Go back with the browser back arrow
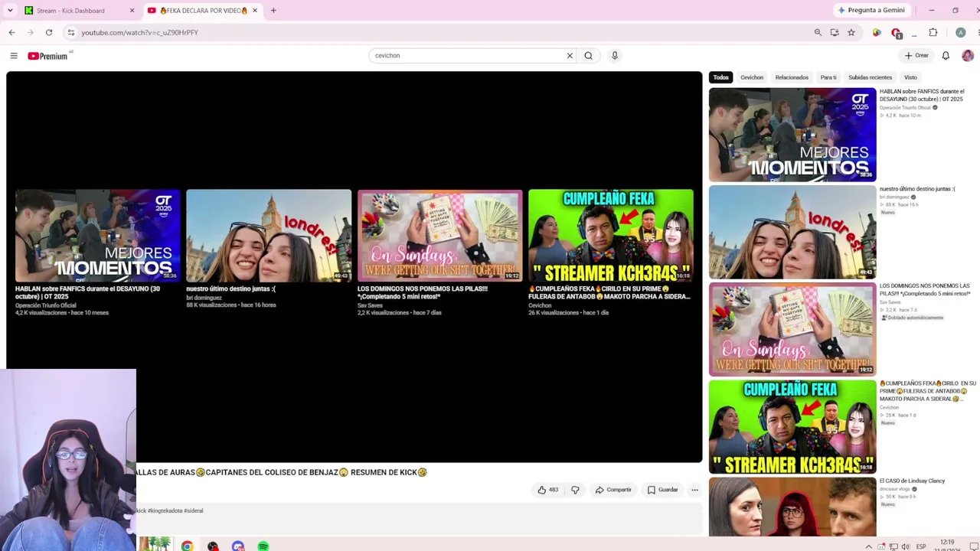980x551 pixels. pos(11,32)
